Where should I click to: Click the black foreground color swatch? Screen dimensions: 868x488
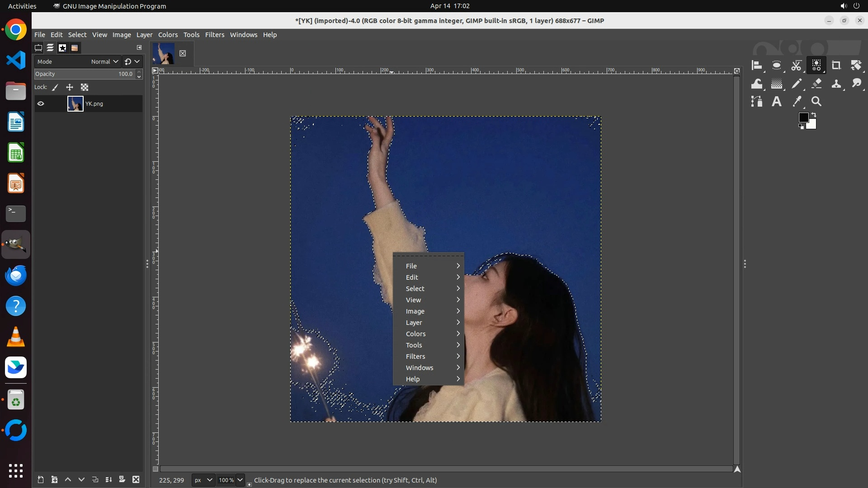(x=803, y=118)
